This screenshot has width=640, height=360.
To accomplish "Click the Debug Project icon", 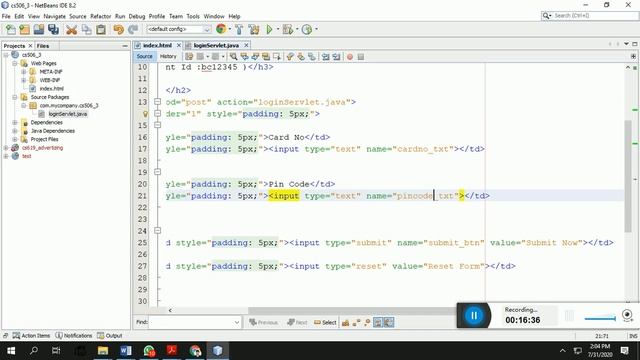I will point(288,29).
